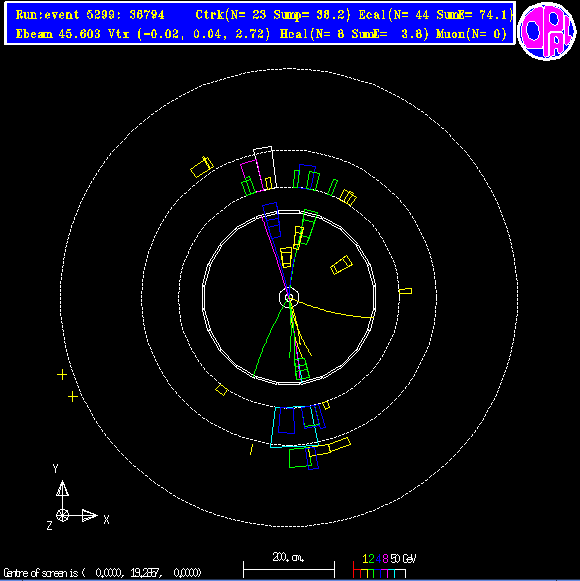This screenshot has width=580, height=581.
Task: Select the magenta 8 in the energy legend
Action: [x=385, y=558]
